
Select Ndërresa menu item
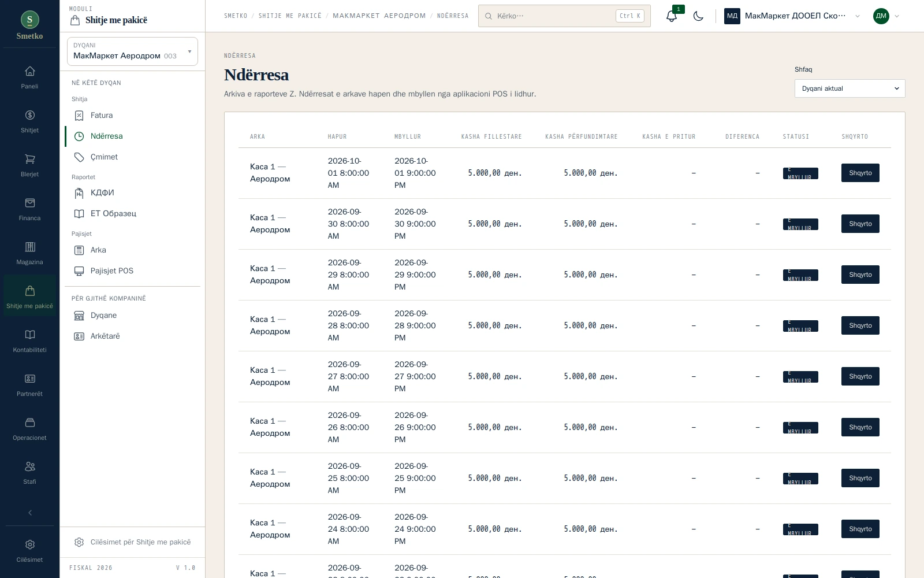point(132,136)
